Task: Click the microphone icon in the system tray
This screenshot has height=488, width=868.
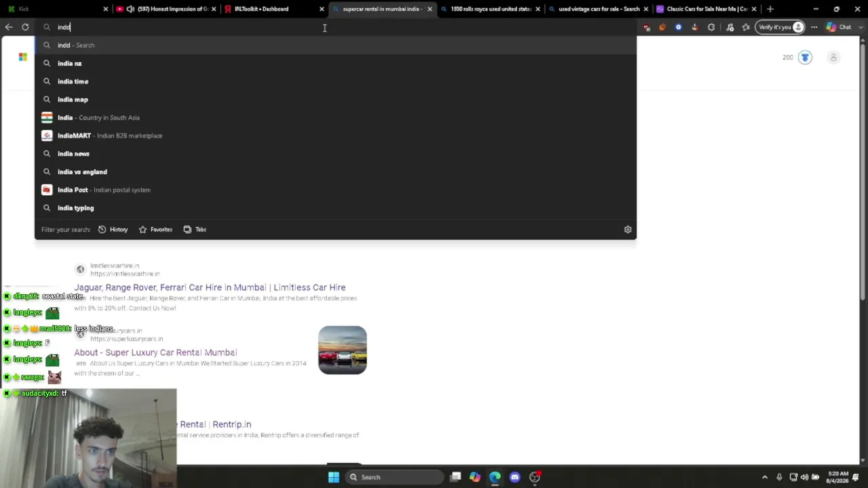Action: pyautogui.click(x=779, y=477)
